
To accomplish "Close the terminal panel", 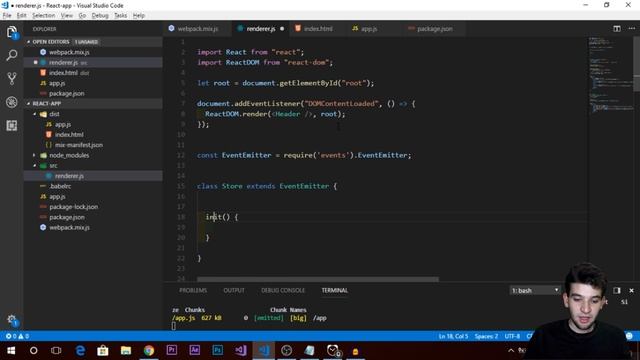I will (631, 290).
